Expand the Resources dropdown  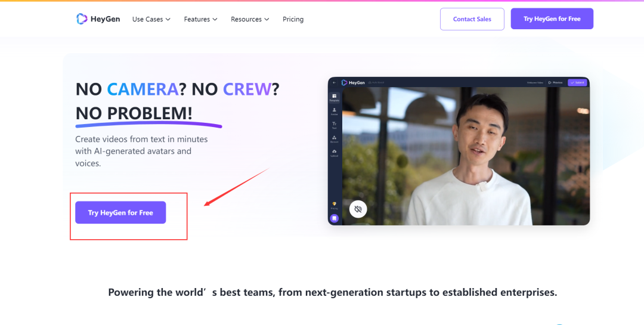tap(250, 19)
